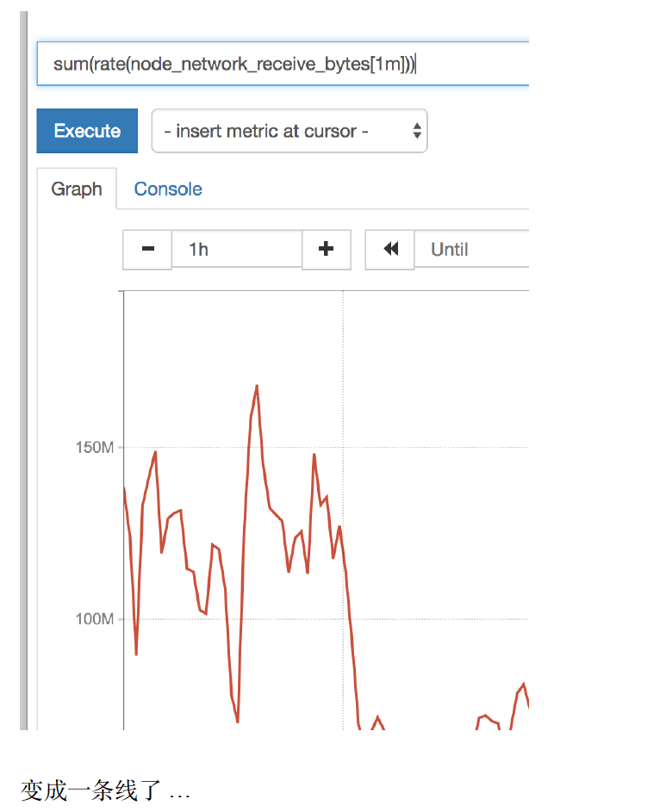666x812 pixels.
Task: Open the insert metric at cursor dropdown
Action: tap(289, 131)
